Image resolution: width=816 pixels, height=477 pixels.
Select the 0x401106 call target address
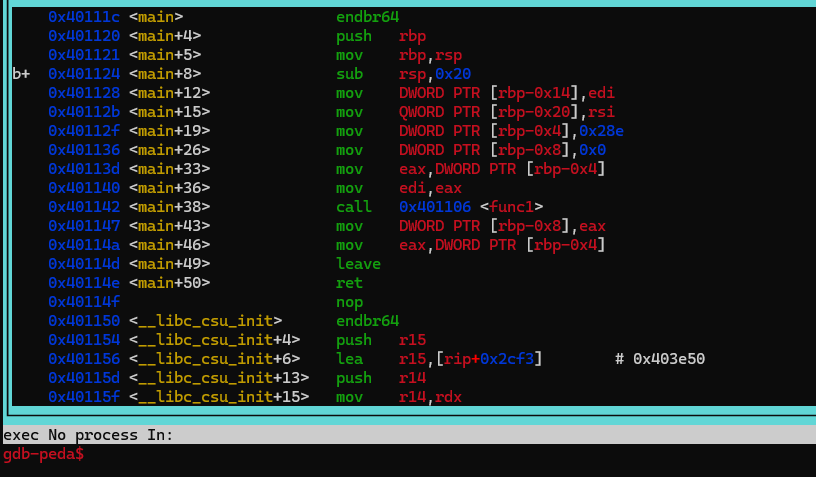coord(435,207)
